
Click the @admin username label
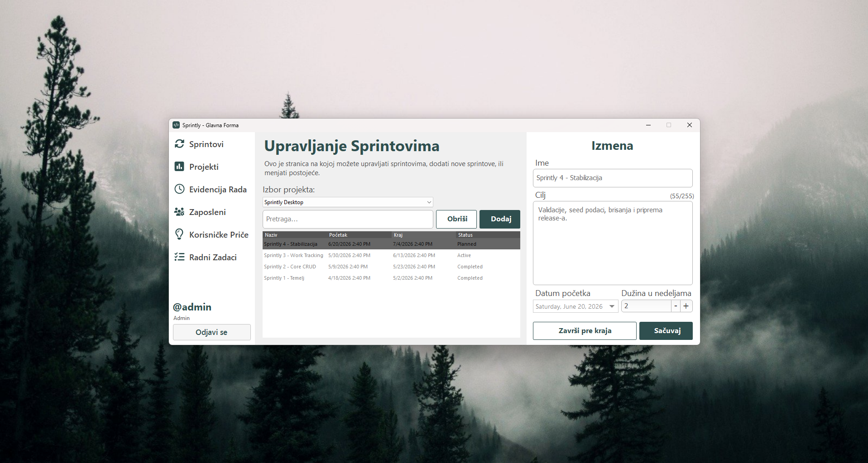coord(192,307)
